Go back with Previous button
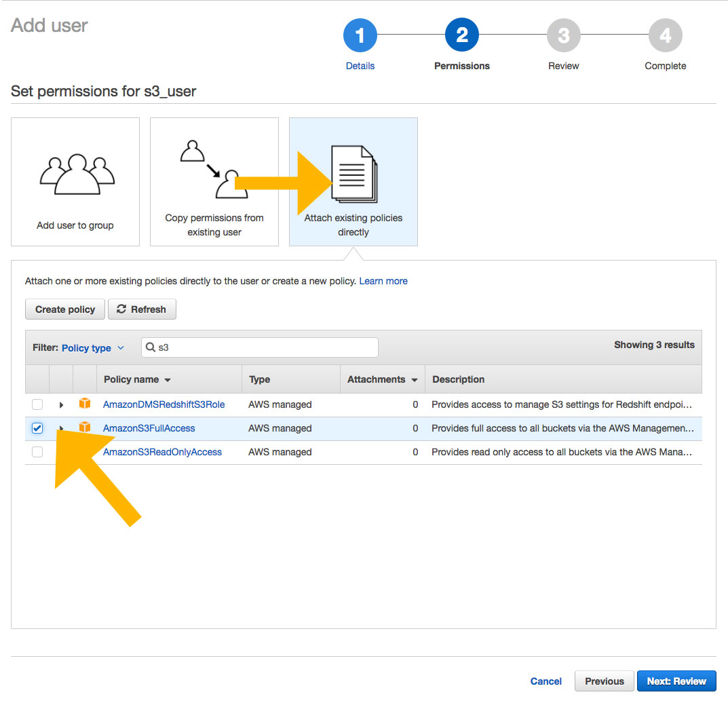 pyautogui.click(x=604, y=681)
